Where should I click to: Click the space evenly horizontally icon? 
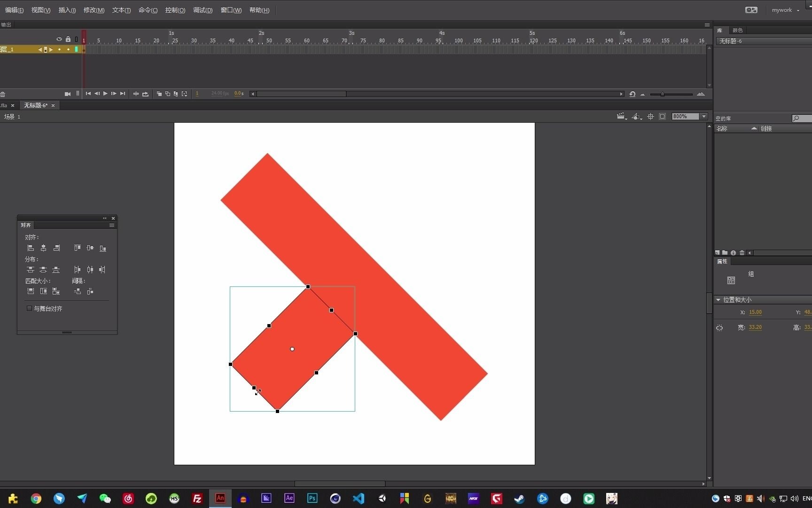coord(90,291)
